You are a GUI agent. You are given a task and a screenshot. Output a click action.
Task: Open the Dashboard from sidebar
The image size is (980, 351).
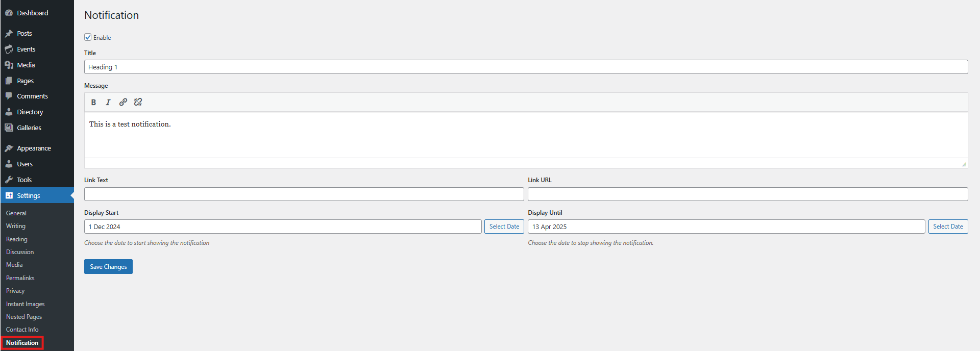click(x=32, y=13)
